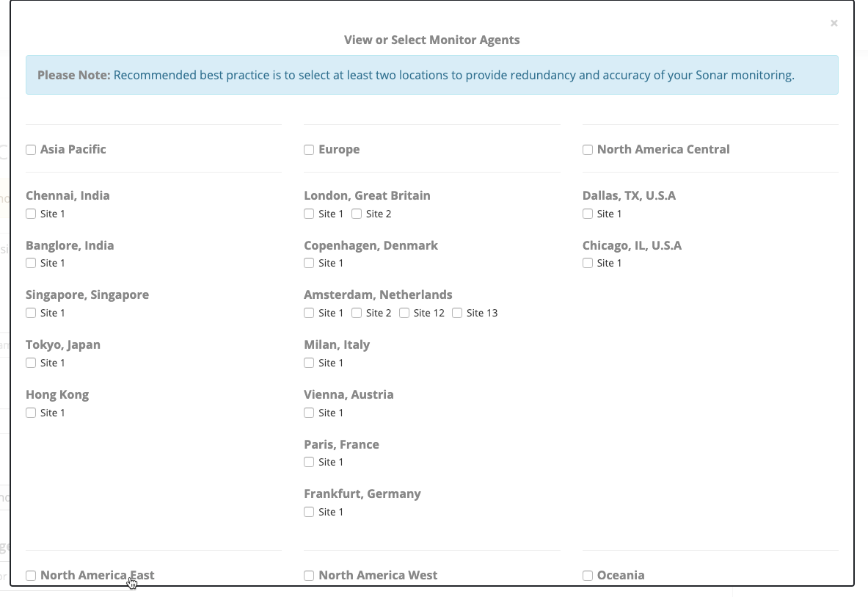Select Amsterdam Site 12 checkbox

[x=404, y=313]
